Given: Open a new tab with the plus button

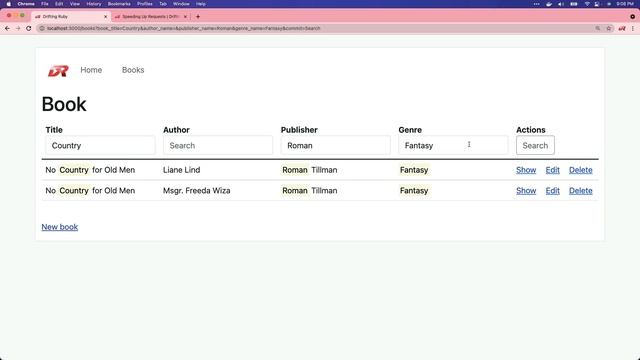Looking at the screenshot, I should pos(198,17).
